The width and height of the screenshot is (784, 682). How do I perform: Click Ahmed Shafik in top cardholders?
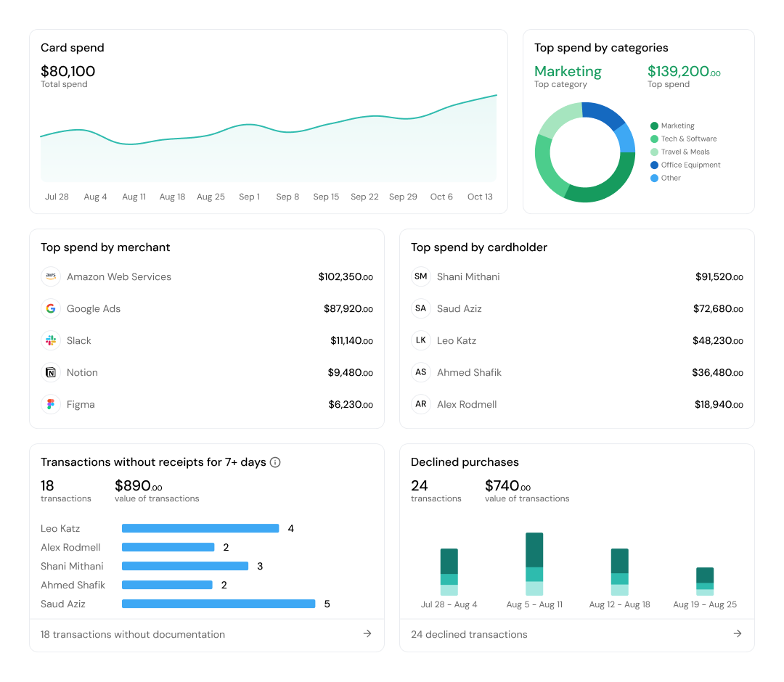(x=469, y=373)
